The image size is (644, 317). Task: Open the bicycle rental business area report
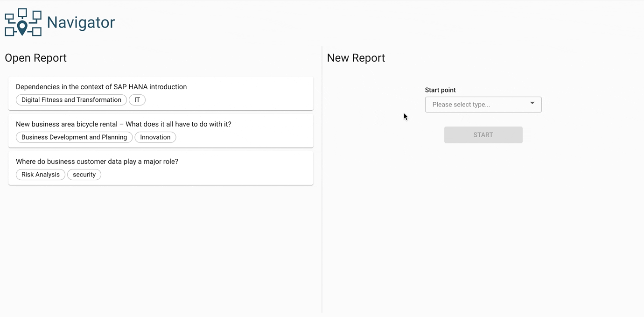click(123, 124)
